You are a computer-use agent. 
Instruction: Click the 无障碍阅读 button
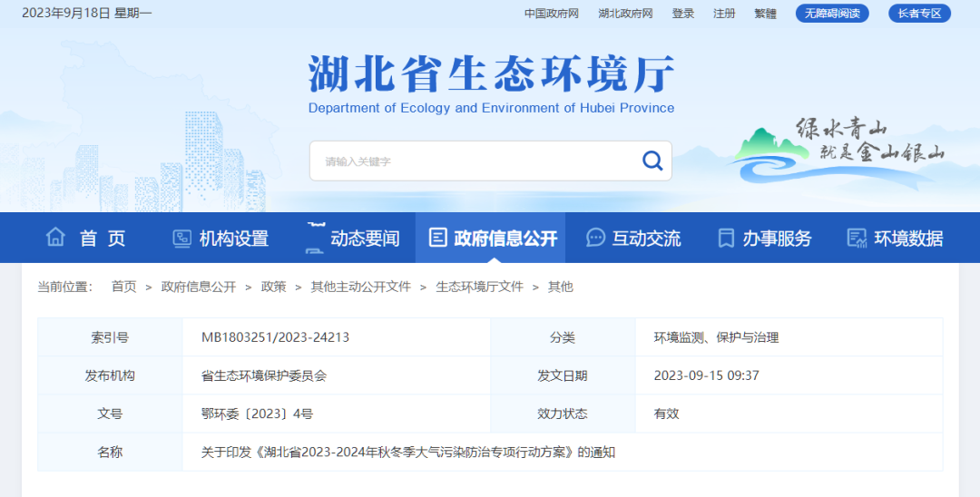click(832, 13)
